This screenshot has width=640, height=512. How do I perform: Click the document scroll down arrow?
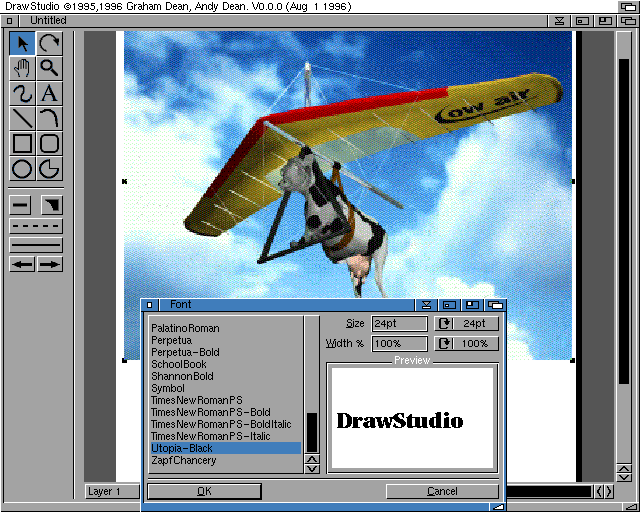pos(624,477)
